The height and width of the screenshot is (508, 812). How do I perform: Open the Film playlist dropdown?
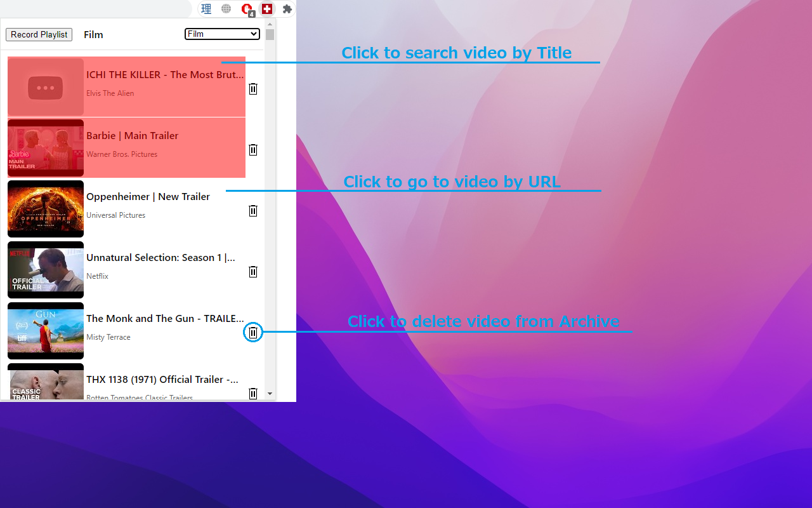point(222,34)
